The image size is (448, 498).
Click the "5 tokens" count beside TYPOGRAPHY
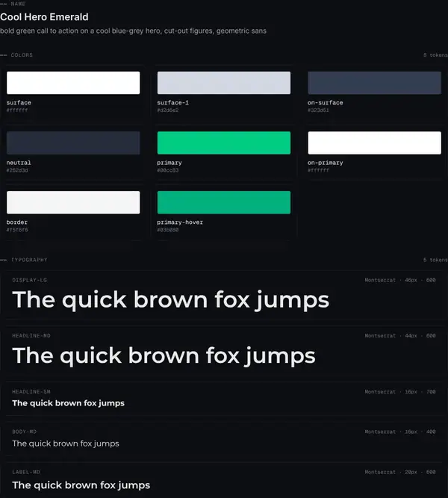click(435, 260)
